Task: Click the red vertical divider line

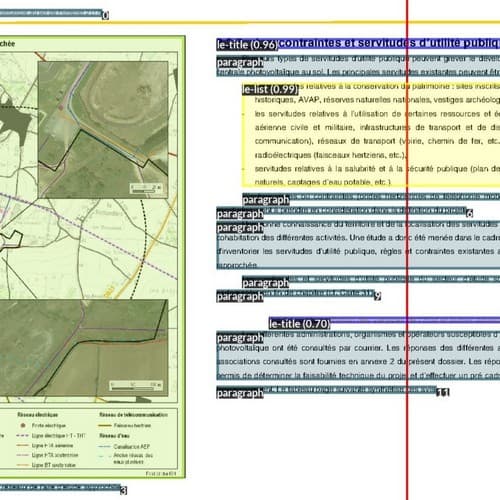Action: pyautogui.click(x=407, y=250)
